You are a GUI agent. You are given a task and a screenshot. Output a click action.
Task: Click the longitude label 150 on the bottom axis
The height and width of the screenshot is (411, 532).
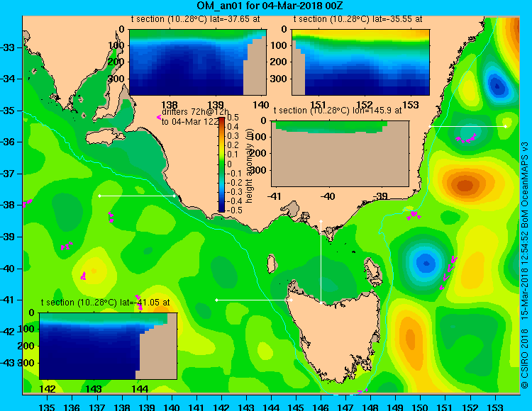pyautogui.click(x=421, y=407)
